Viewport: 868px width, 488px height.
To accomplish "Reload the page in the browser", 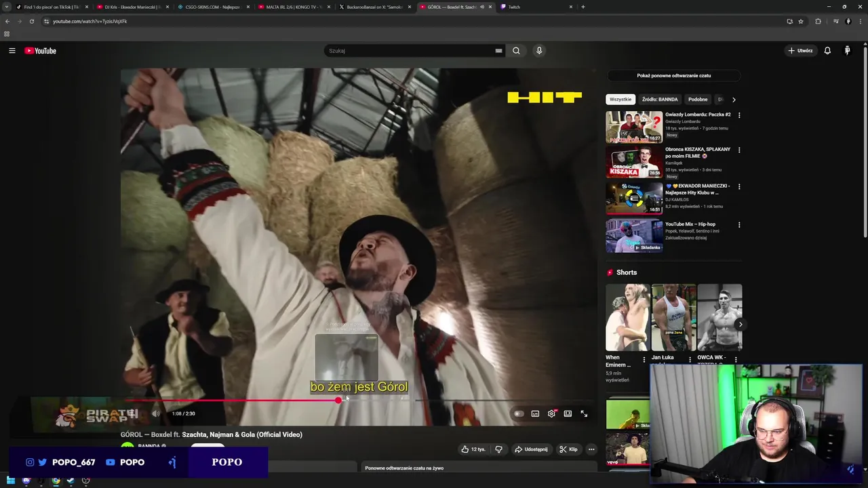I will [x=31, y=21].
